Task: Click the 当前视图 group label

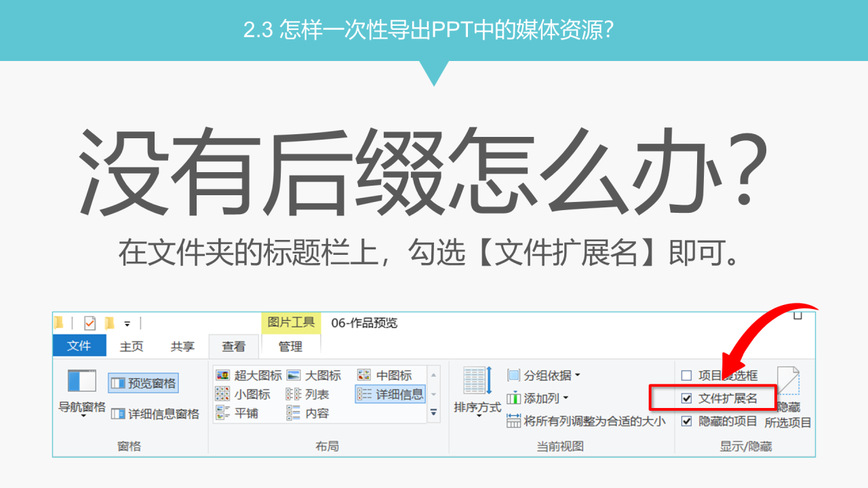Action: (560, 446)
